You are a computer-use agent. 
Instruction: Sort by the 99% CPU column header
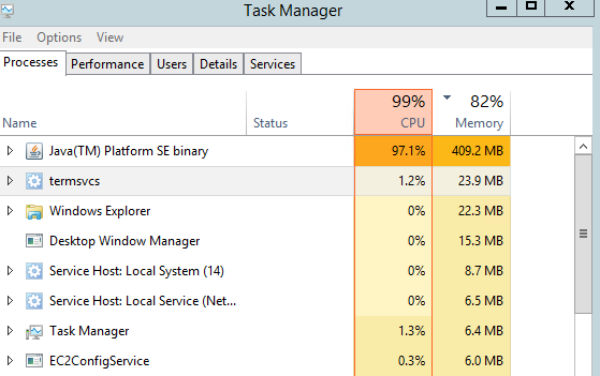click(393, 112)
